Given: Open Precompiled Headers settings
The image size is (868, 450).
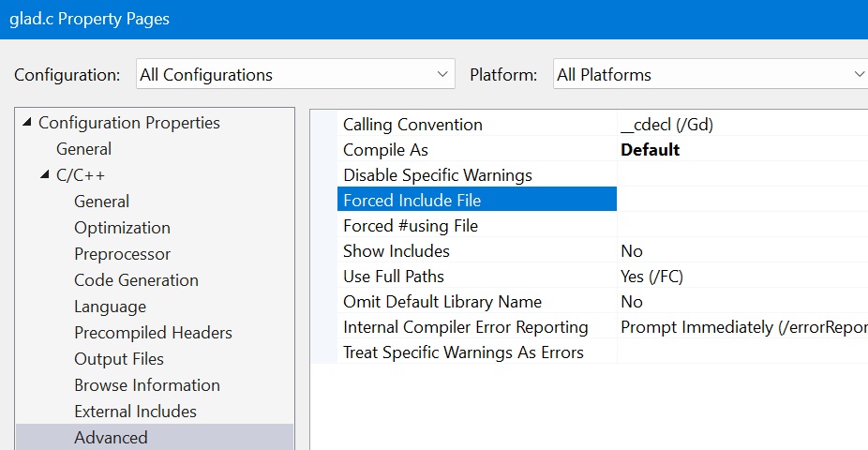Looking at the screenshot, I should point(153,333).
